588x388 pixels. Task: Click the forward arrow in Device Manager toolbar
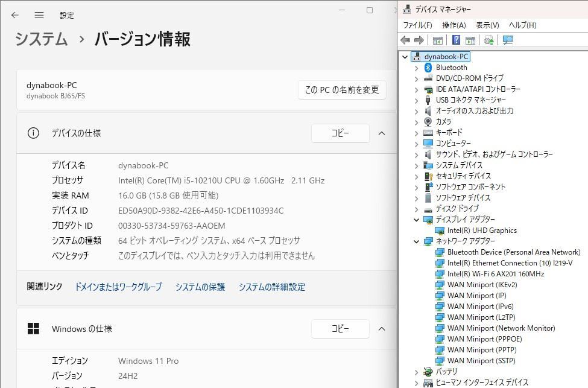[x=419, y=40]
